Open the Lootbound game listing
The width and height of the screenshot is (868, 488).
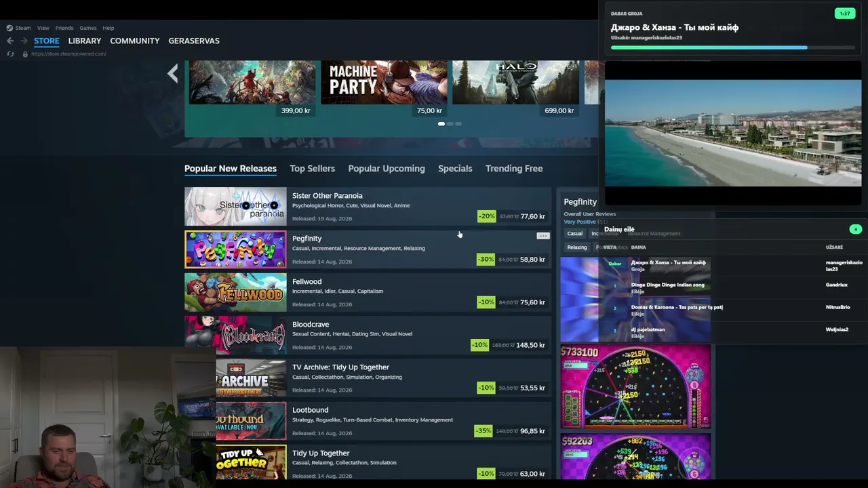pos(383,421)
